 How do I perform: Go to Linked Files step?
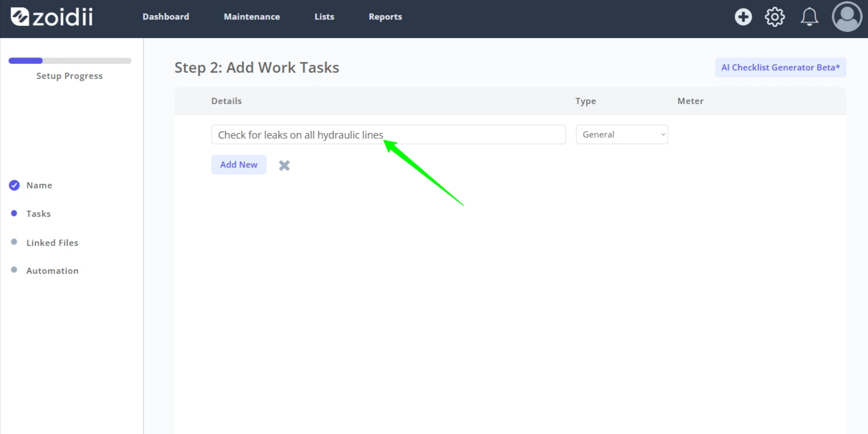click(52, 243)
